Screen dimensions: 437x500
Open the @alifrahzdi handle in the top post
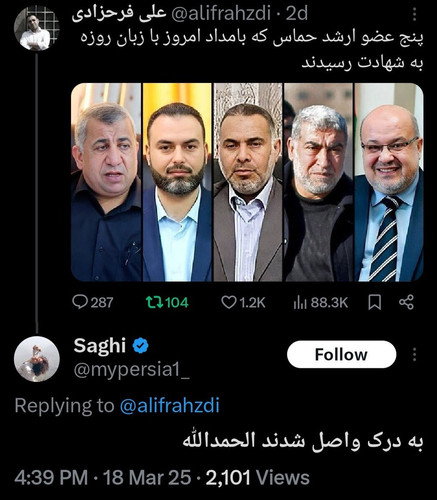click(x=220, y=14)
